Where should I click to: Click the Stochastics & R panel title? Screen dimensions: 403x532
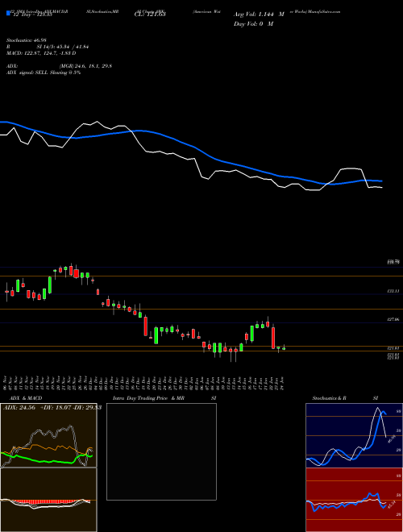329,398
